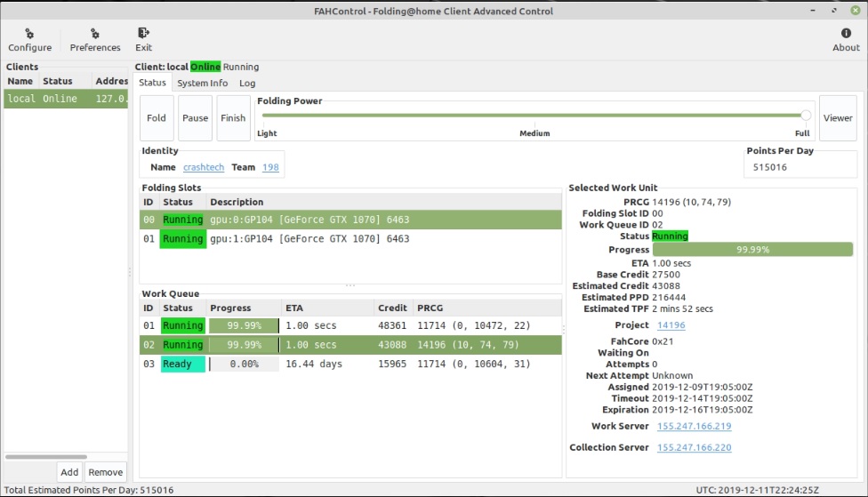This screenshot has width=868, height=497.
Task: Click the Remove client button
Action: (x=105, y=472)
